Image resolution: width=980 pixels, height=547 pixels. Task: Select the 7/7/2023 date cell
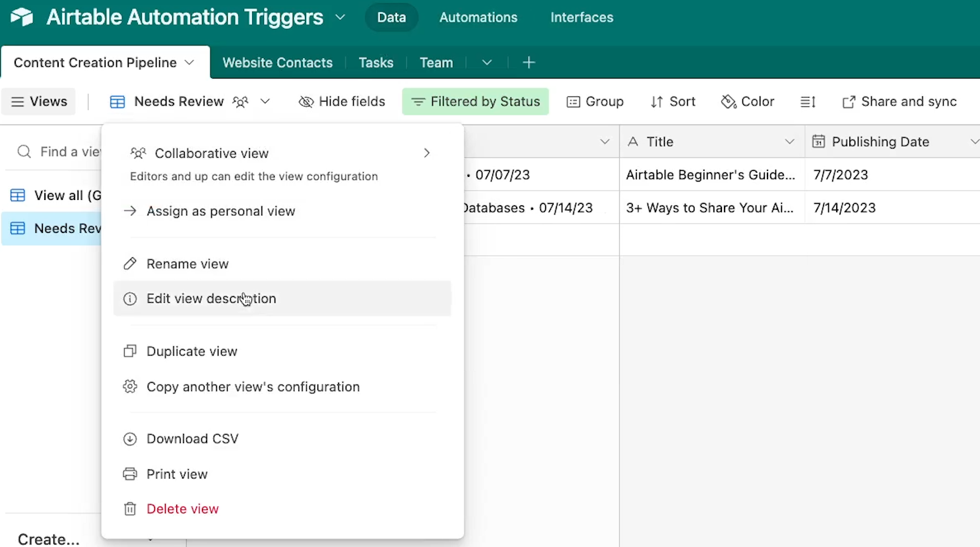892,175
